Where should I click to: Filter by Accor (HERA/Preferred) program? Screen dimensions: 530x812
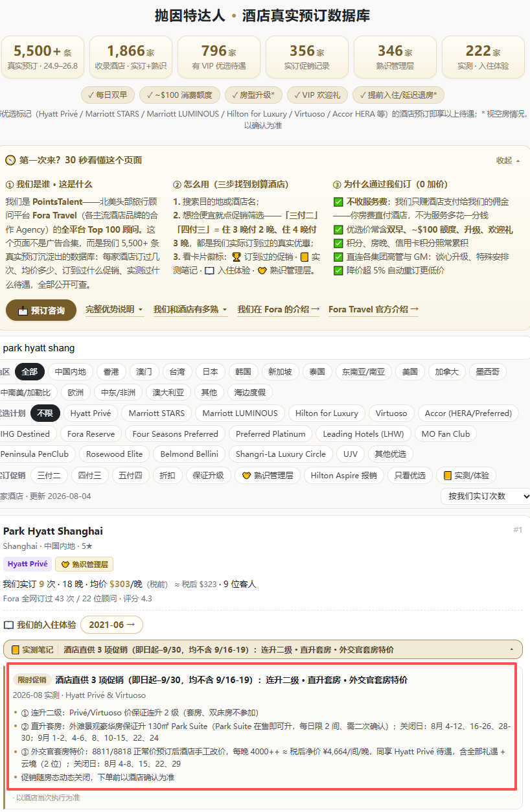[468, 413]
